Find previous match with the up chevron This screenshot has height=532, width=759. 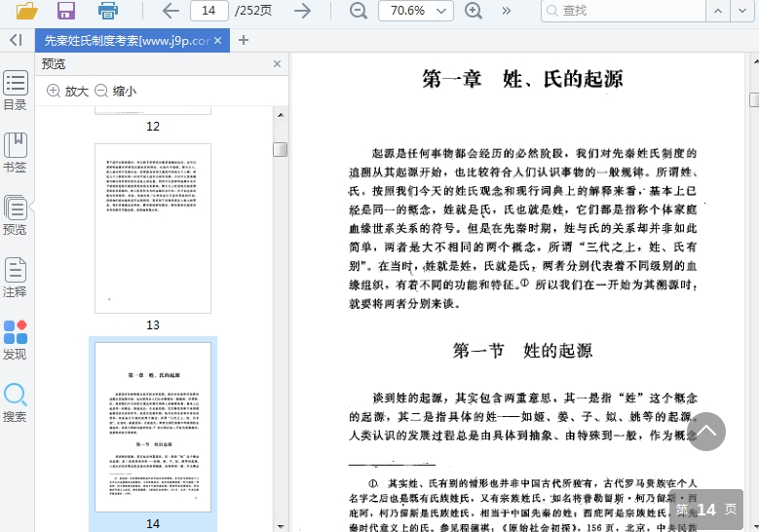[718, 11]
